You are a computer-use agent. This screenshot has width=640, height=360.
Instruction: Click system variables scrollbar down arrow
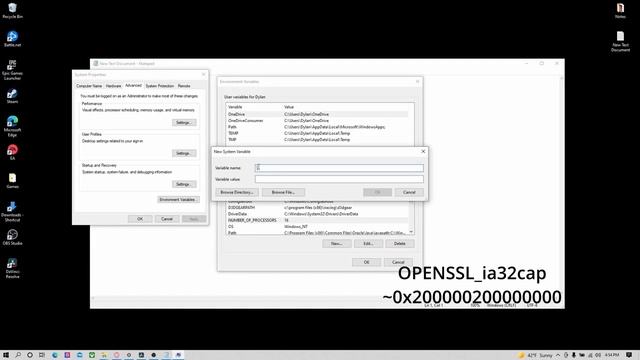click(x=411, y=232)
